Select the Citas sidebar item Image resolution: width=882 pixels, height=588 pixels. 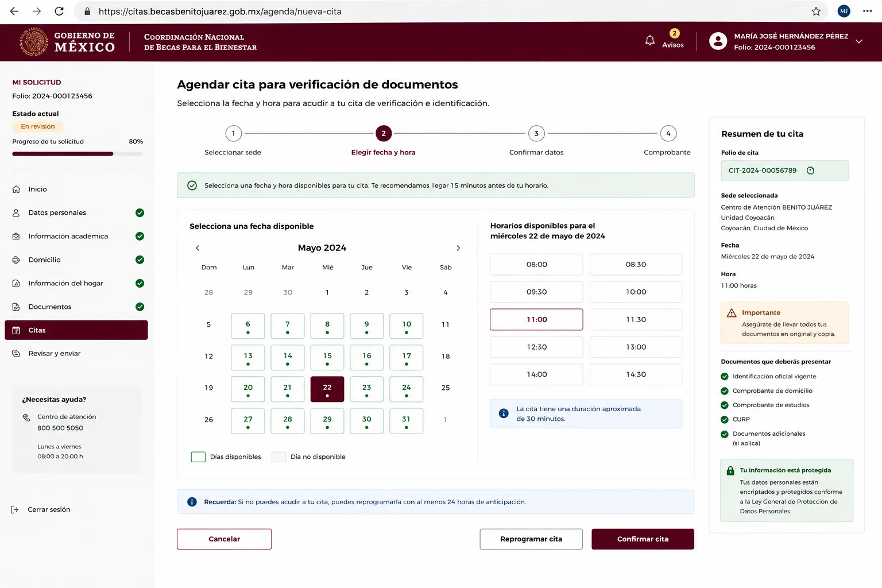(x=76, y=330)
